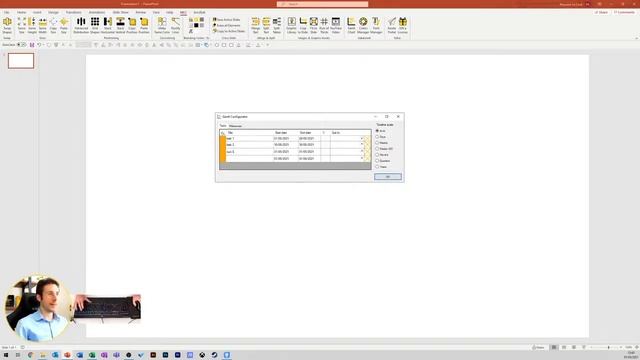
Task: Open the Slide Show ribbon tab
Action: [120, 13]
